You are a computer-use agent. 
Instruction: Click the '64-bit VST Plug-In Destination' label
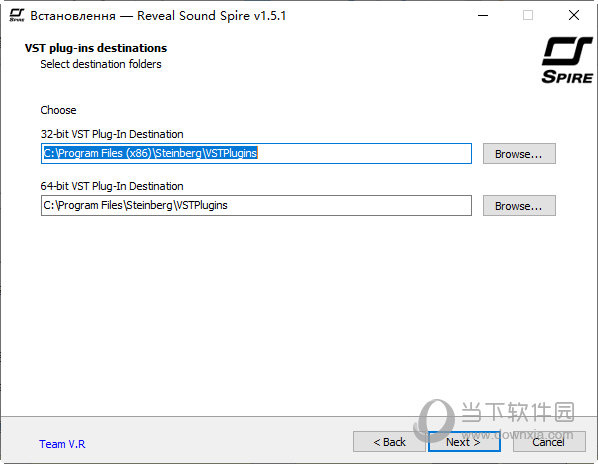112,186
